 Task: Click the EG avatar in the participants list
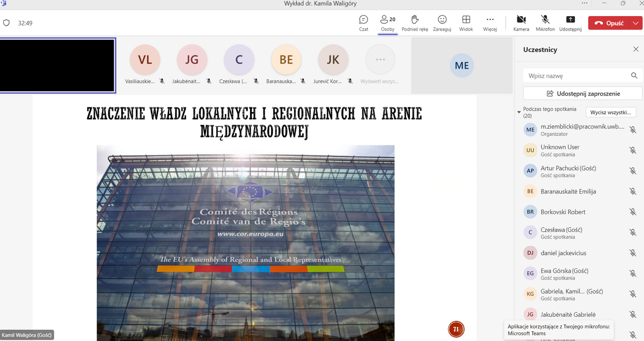[530, 273]
